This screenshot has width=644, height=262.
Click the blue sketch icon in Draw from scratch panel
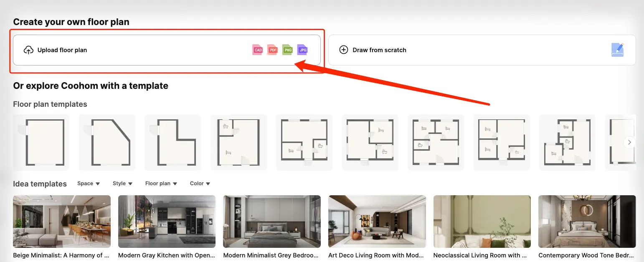tap(618, 50)
